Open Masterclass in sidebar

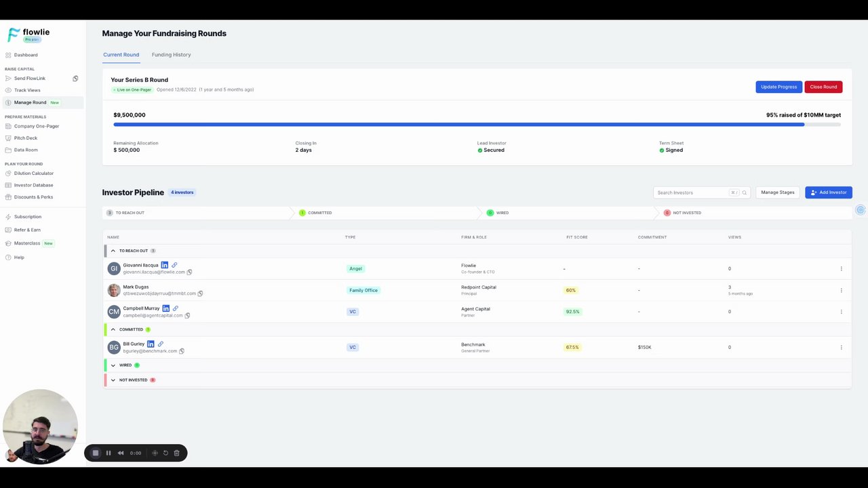27,243
